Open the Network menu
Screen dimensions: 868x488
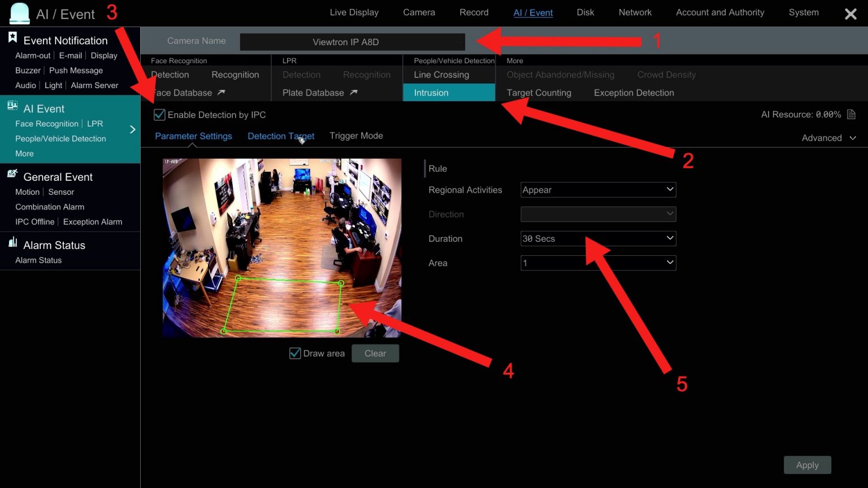coord(635,12)
